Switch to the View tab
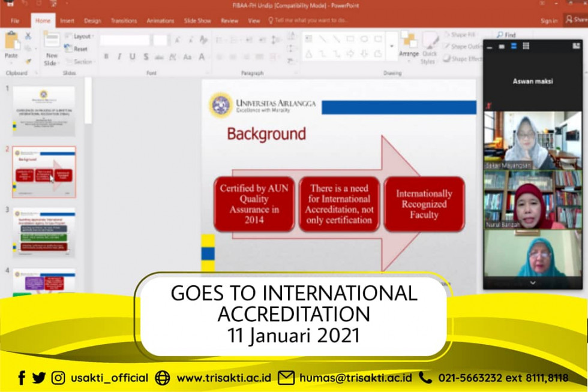 [254, 21]
